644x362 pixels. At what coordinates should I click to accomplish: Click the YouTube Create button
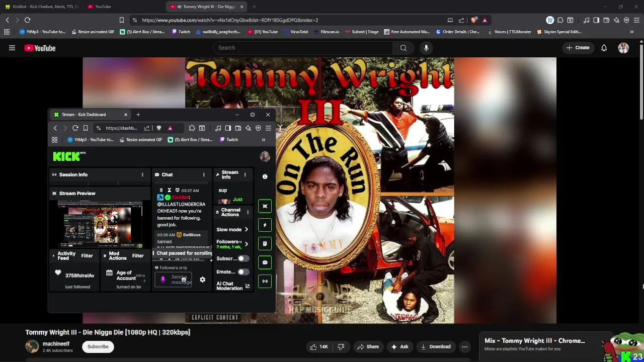578,48
